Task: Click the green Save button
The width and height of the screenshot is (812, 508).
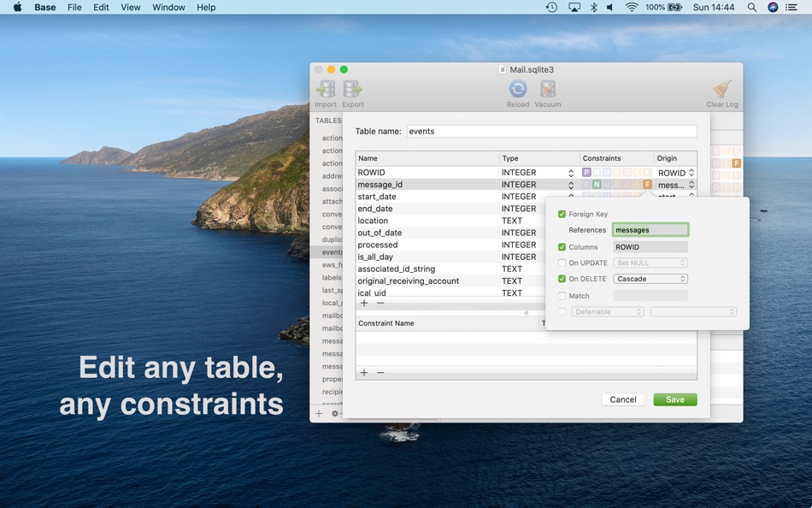Action: (675, 399)
